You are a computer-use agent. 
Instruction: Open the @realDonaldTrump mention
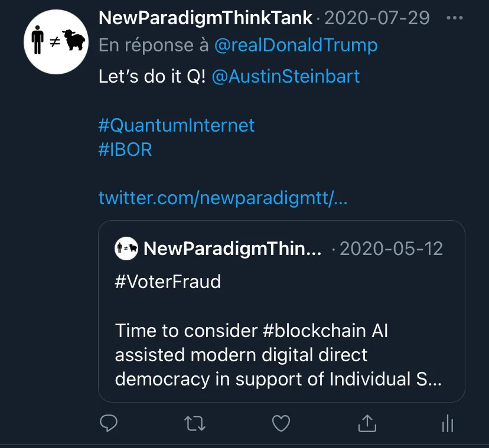click(x=296, y=45)
